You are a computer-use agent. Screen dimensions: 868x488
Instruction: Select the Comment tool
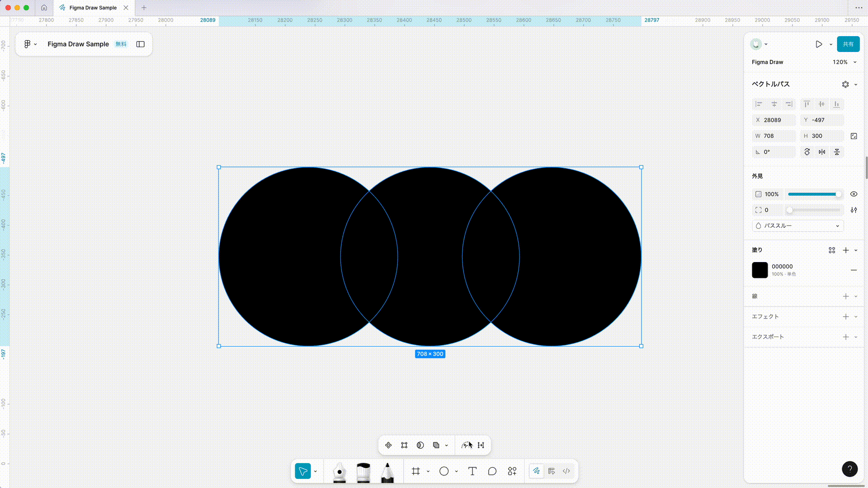point(492,471)
